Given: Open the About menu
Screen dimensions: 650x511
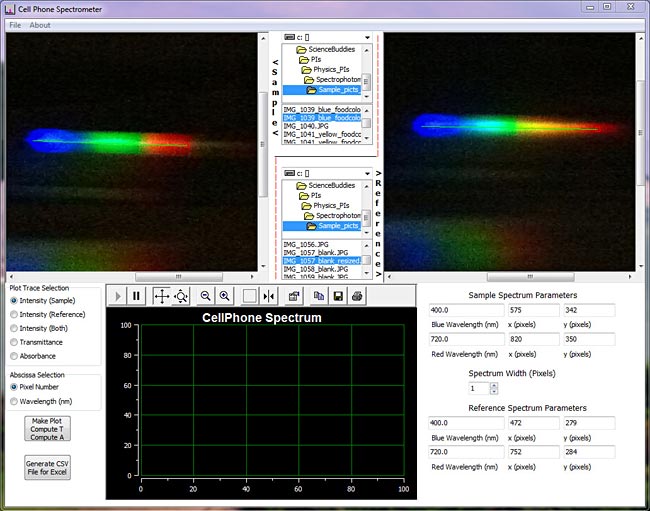Looking at the screenshot, I should (40, 25).
